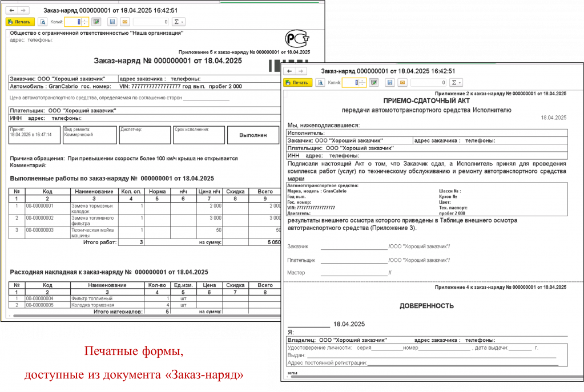This screenshot has height=392, width=584.
Task: Open the Σ dropdown in the right window
Action: (x=456, y=83)
